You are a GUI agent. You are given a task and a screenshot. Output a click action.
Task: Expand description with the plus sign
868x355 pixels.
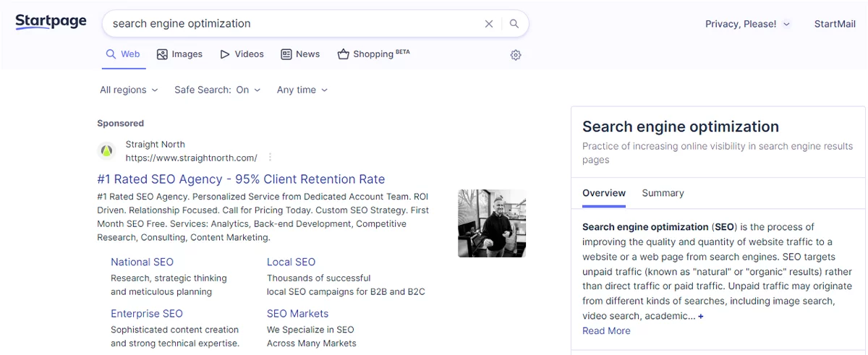701,317
